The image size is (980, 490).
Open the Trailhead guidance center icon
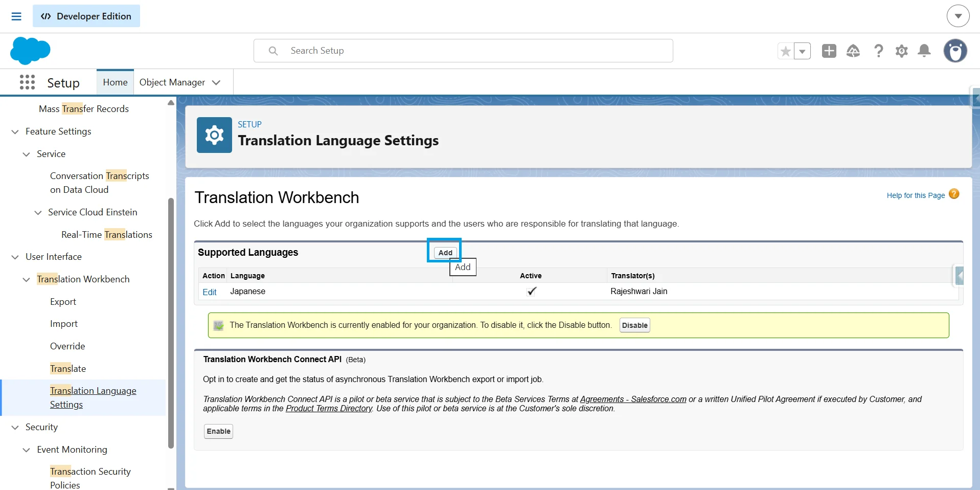[x=853, y=51]
